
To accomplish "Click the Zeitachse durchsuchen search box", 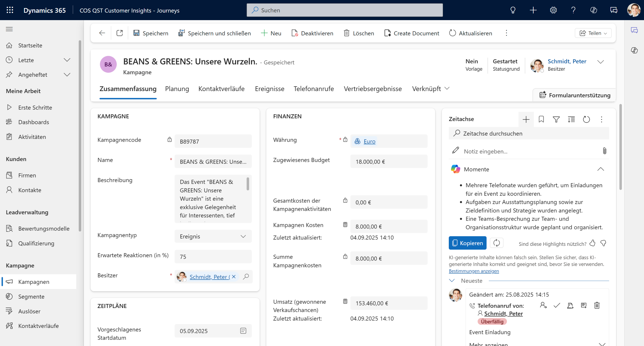I will 529,134.
